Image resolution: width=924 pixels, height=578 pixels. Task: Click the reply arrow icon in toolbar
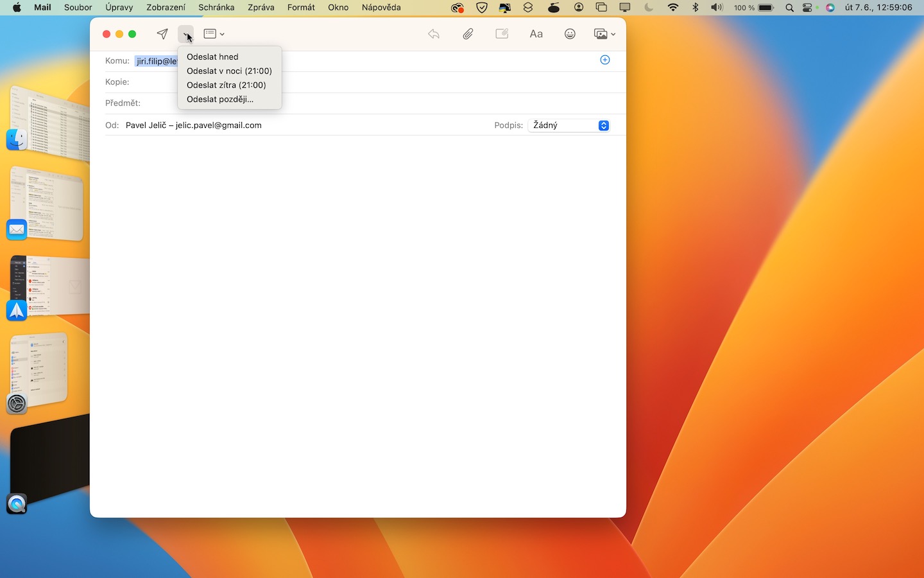[x=434, y=34]
